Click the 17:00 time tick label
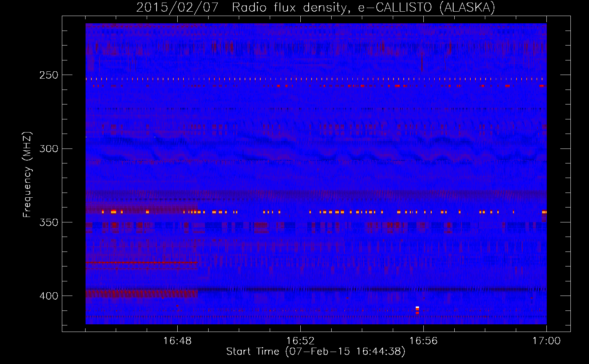Image resolution: width=589 pixels, height=364 pixels. coord(546,341)
